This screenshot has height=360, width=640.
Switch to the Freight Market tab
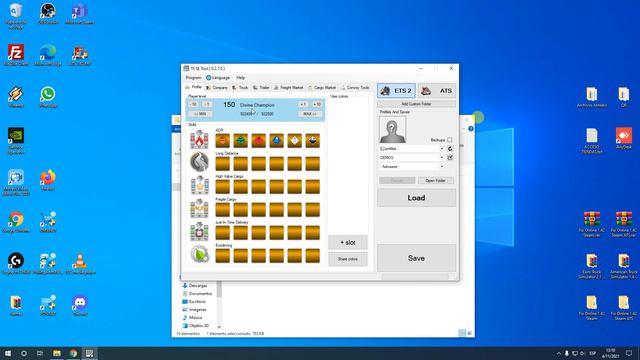point(289,88)
